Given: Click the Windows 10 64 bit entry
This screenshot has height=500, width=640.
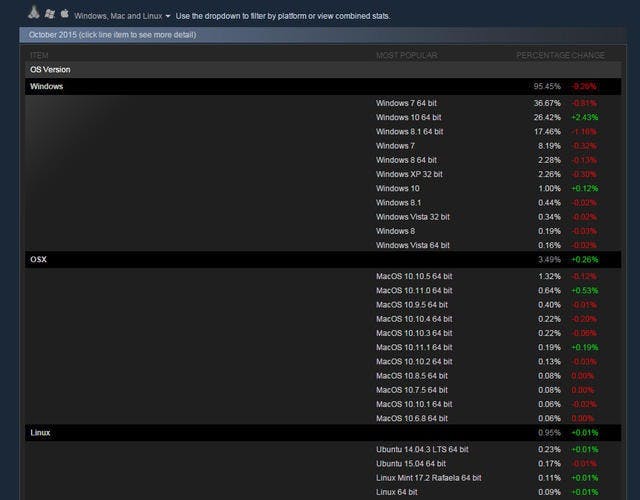Looking at the screenshot, I should (409, 118).
